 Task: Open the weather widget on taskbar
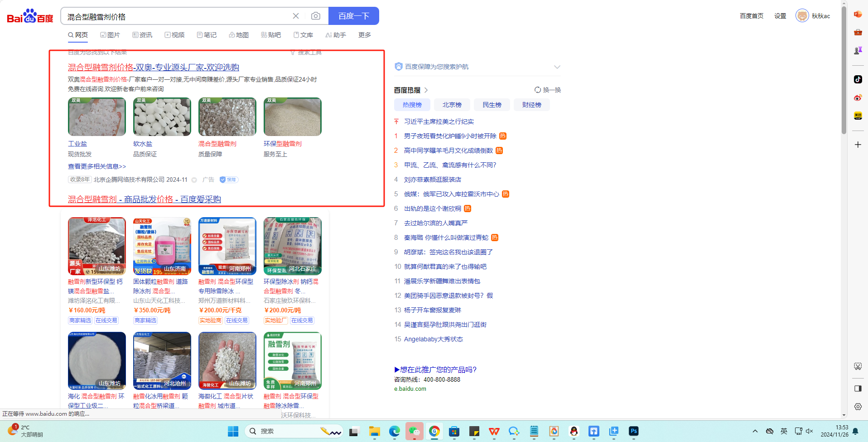tap(25, 431)
